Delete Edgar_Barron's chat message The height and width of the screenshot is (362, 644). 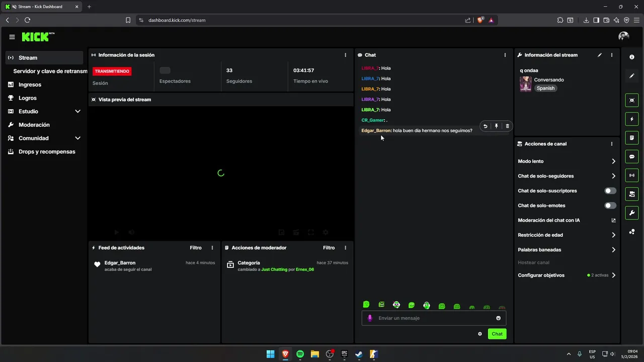tap(507, 126)
